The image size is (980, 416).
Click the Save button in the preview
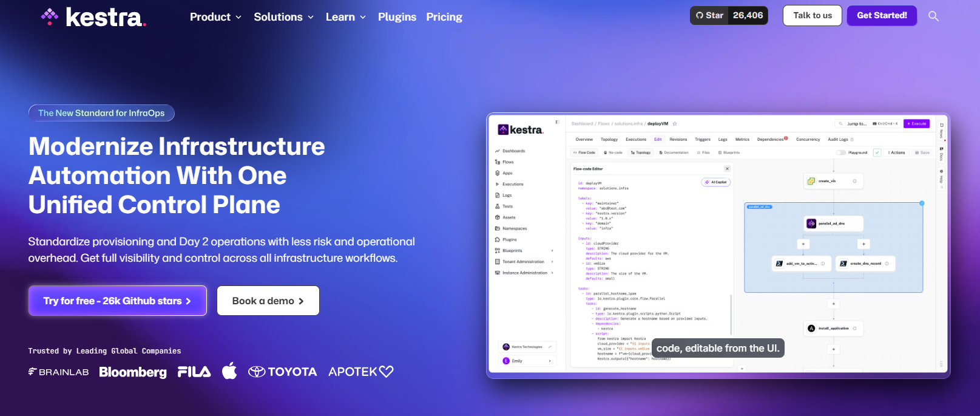[922, 152]
